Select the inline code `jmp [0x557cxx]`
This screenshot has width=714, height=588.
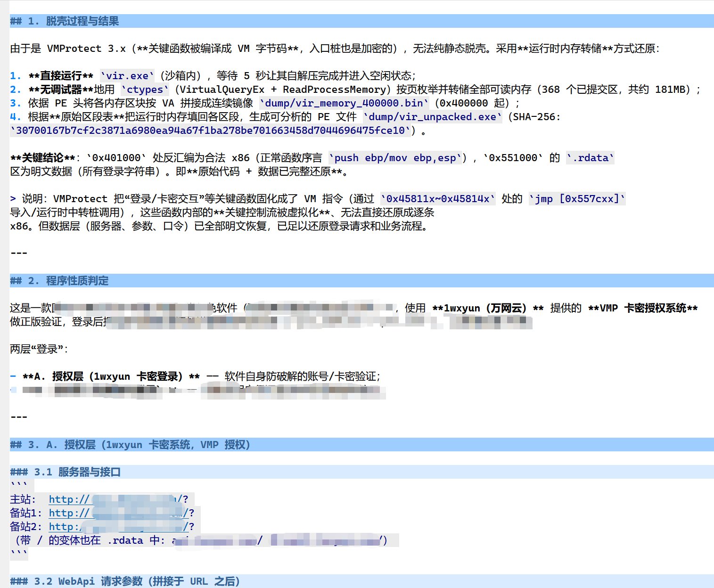[x=577, y=199]
